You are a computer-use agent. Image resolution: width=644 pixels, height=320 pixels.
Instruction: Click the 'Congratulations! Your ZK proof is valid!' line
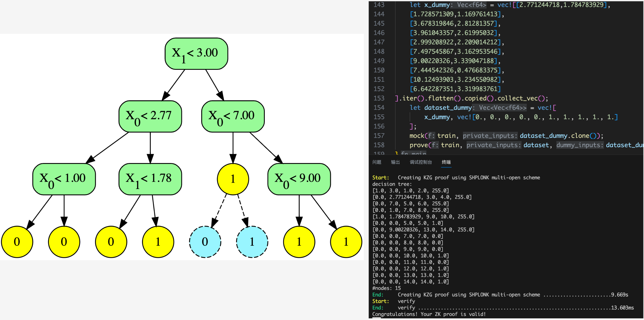(429, 314)
